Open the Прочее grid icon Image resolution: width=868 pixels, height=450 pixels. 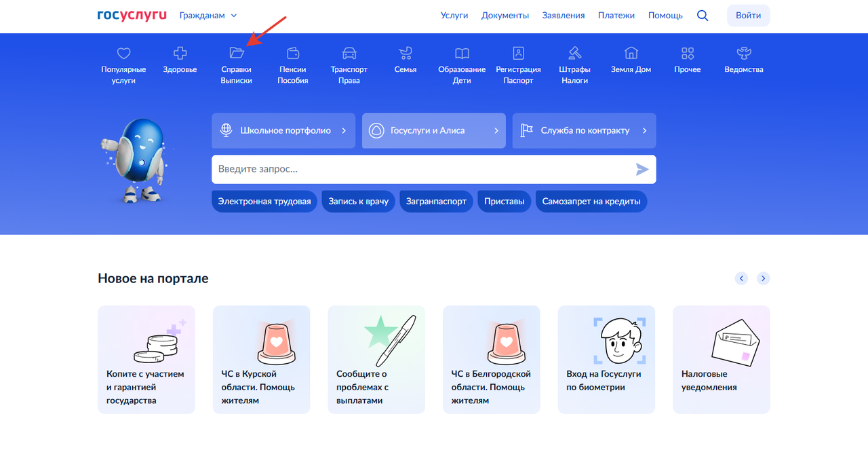click(x=688, y=53)
